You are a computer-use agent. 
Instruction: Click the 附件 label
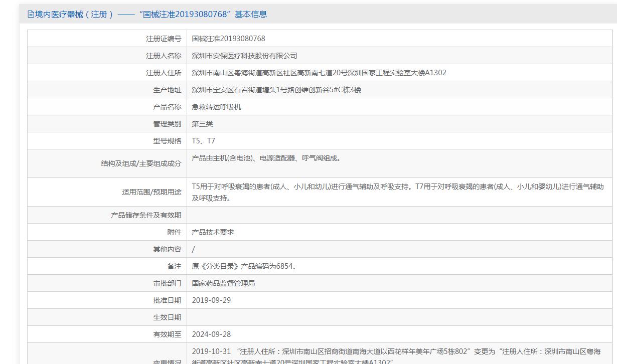click(x=174, y=232)
